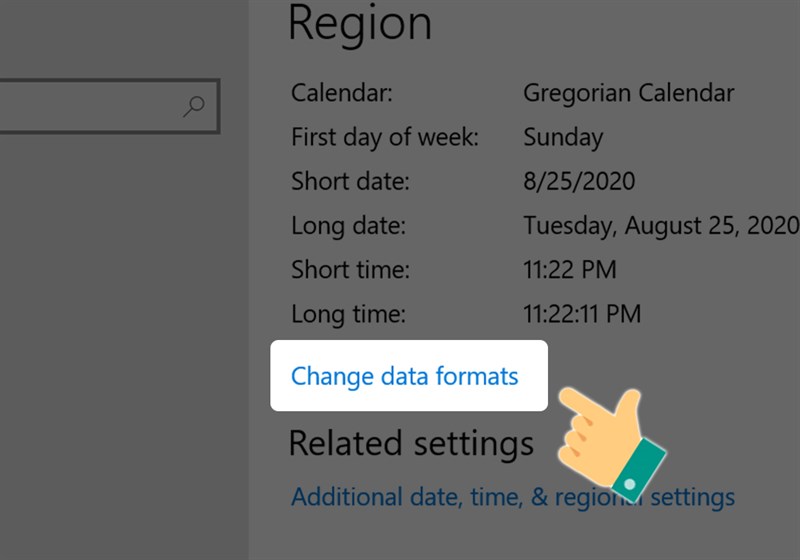
Task: Click the 11:22:11 PM long time value
Action: (582, 314)
